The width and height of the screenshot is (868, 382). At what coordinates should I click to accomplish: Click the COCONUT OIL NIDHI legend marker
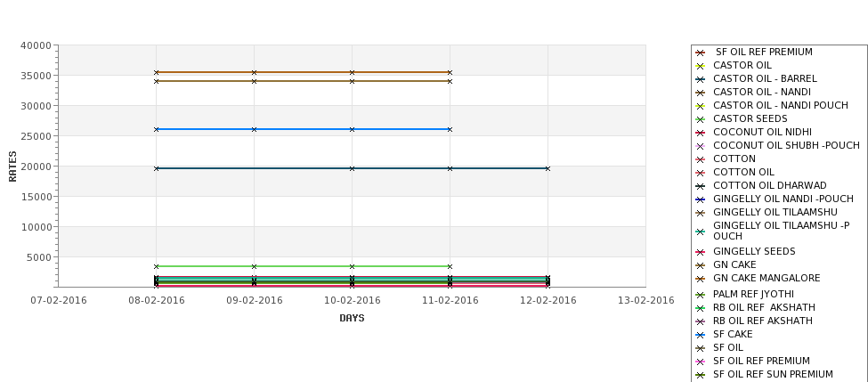pyautogui.click(x=700, y=133)
